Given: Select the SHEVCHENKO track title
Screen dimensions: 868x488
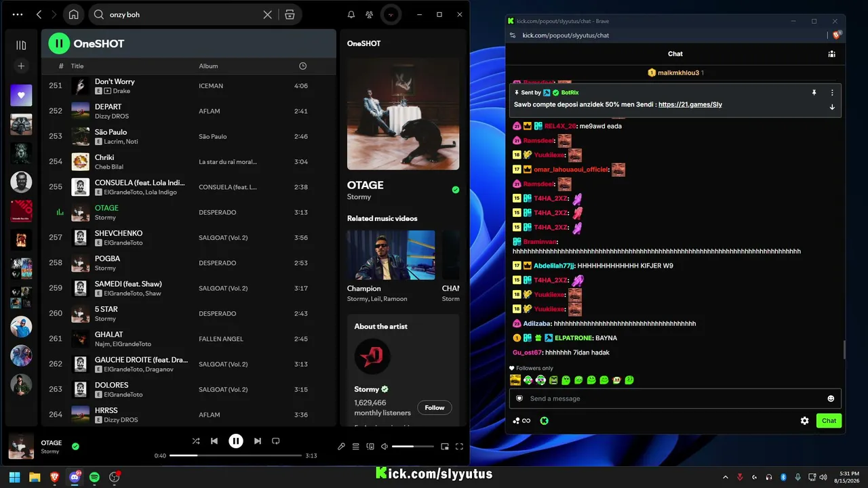Looking at the screenshot, I should click(x=119, y=233).
